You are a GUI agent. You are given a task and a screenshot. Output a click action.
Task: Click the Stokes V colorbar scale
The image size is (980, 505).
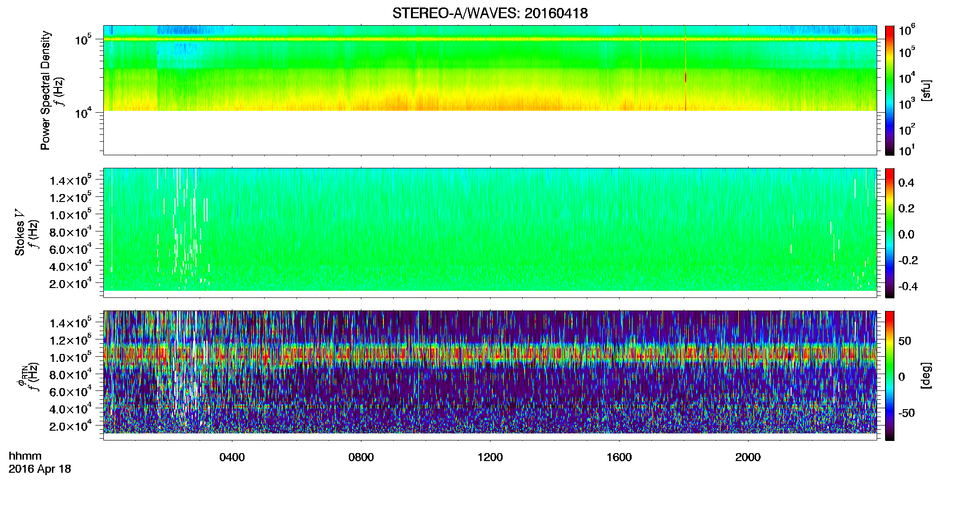[x=890, y=233]
